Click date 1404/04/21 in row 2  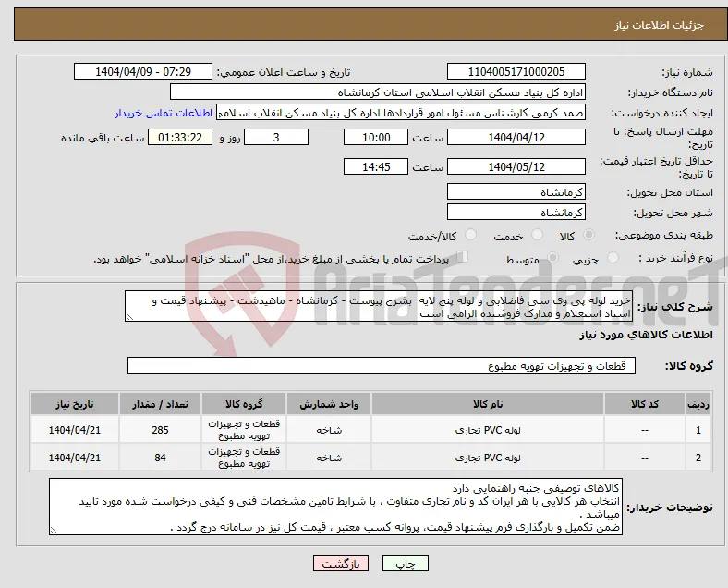coord(75,458)
